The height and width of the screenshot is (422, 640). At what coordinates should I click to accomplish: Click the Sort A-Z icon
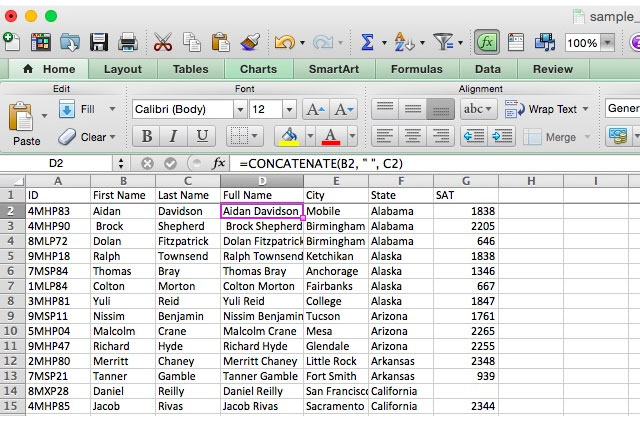coord(404,42)
